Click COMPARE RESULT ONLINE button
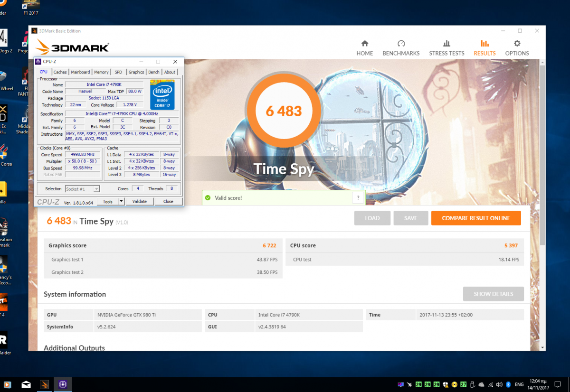Viewport: 570px width, 392px height. click(x=476, y=218)
